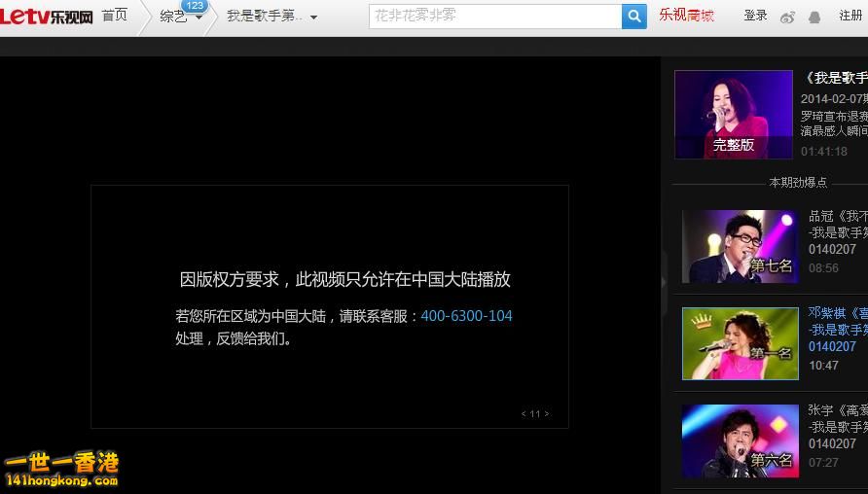Open 乐视商城 store link
The image size is (868, 494).
(x=686, y=16)
